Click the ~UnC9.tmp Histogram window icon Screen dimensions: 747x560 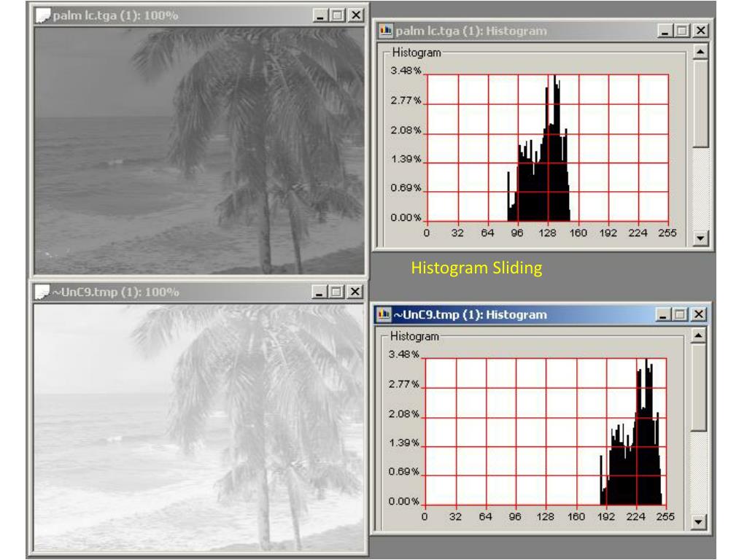click(x=384, y=315)
